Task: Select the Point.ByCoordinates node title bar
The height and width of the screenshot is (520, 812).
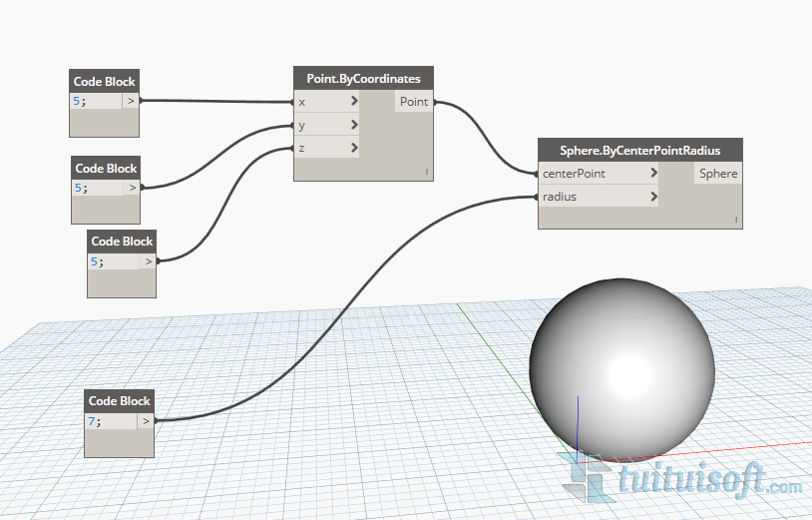Action: [x=363, y=78]
